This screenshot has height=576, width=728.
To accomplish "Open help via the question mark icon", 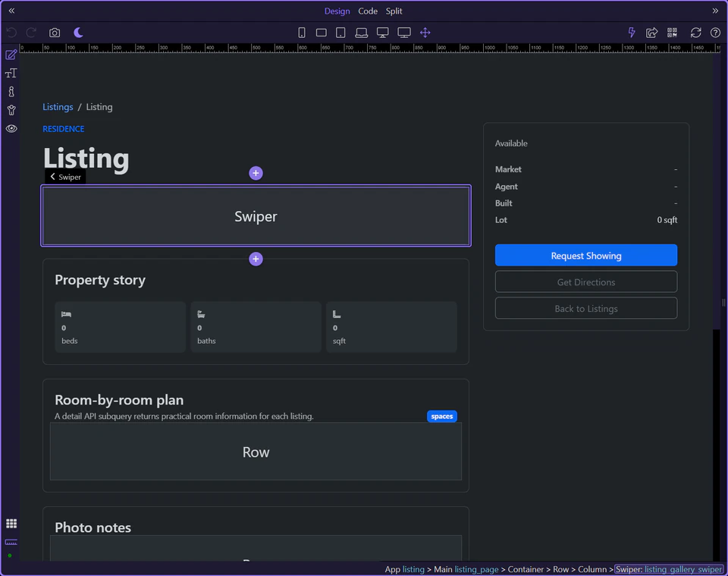I will tap(714, 33).
